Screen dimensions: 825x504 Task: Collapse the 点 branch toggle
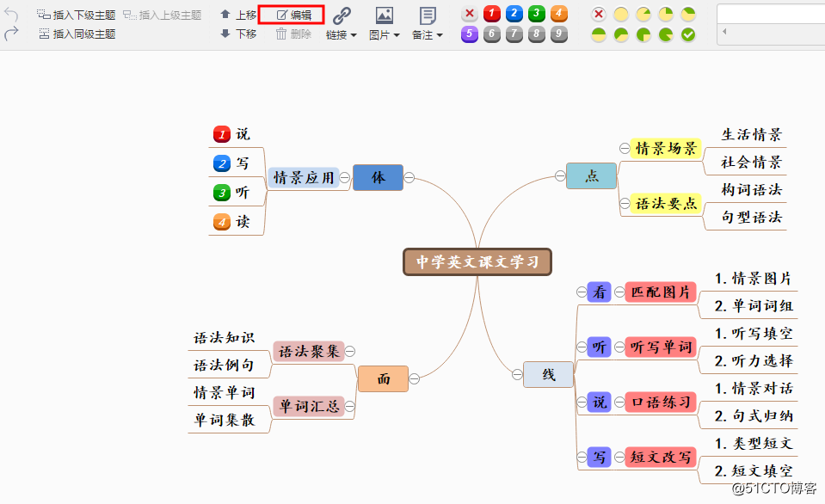(560, 175)
